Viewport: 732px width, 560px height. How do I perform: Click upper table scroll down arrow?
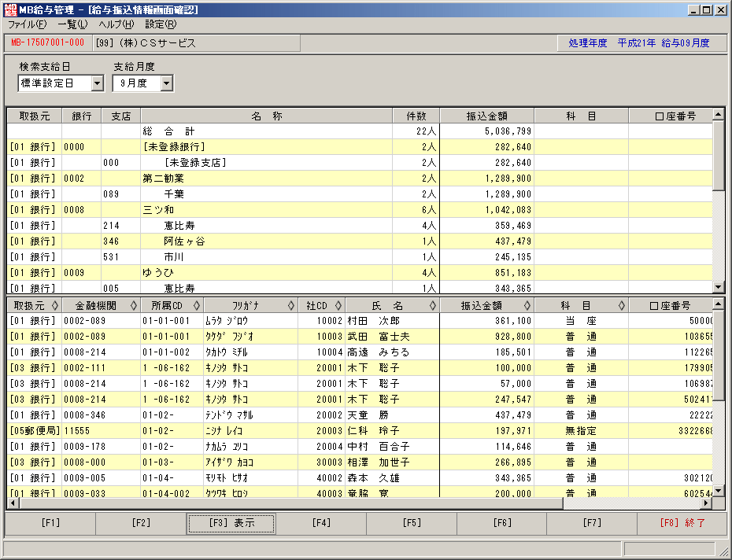(718, 287)
